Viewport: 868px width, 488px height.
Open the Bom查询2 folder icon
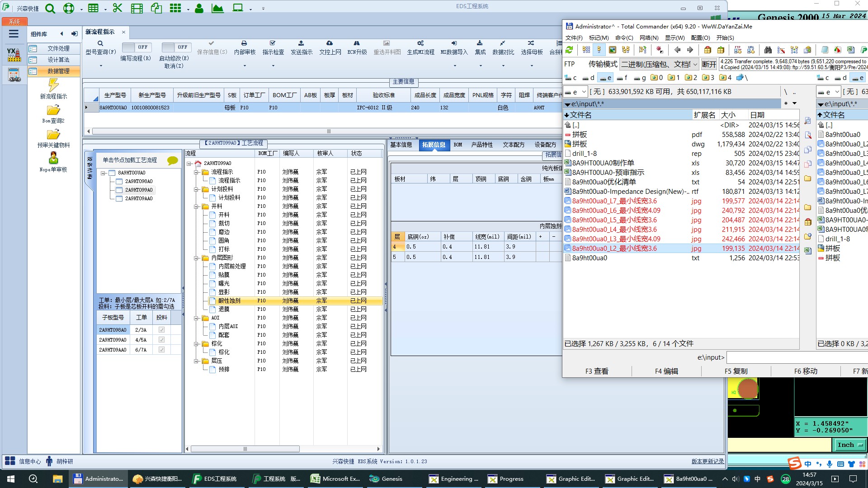pyautogui.click(x=53, y=110)
